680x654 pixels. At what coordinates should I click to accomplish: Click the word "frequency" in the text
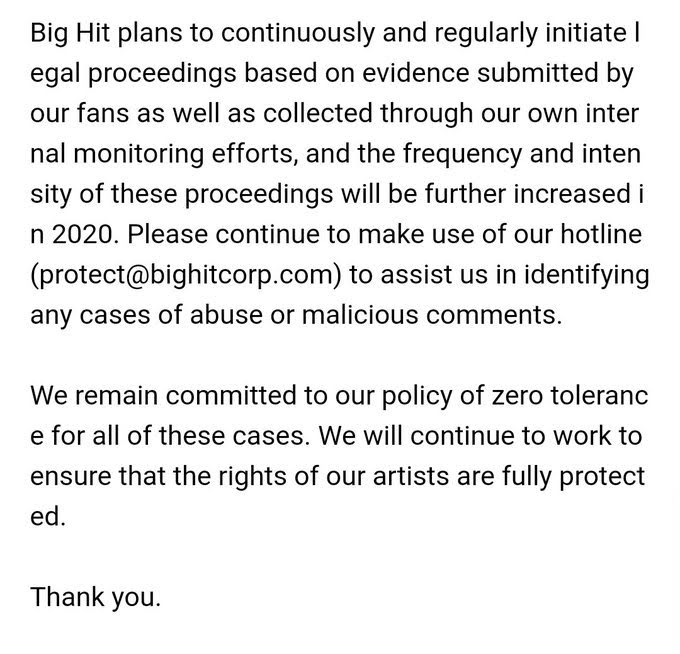[462, 154]
